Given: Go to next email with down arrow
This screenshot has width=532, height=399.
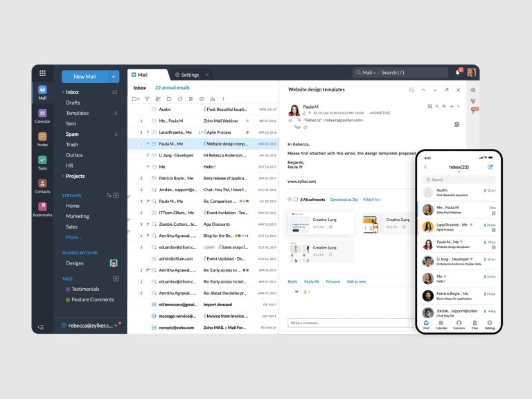Looking at the screenshot, I should 434,90.
